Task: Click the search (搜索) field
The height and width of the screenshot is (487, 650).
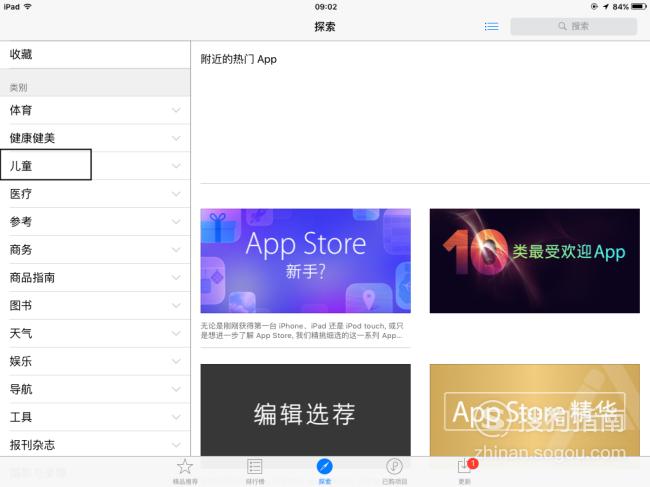Action: point(574,26)
